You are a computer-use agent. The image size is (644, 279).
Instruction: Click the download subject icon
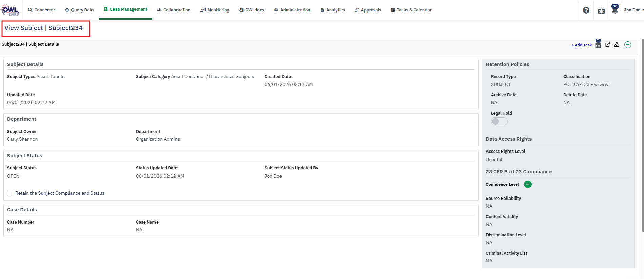tap(617, 45)
